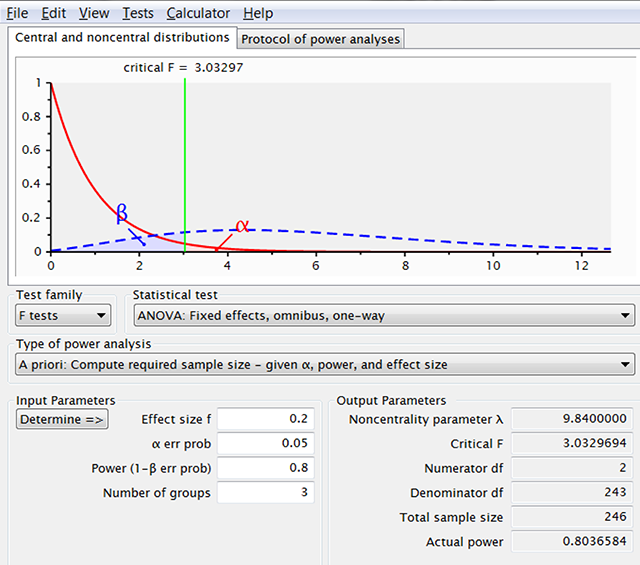640x565 pixels.
Task: Open the File menu
Action: (x=18, y=13)
